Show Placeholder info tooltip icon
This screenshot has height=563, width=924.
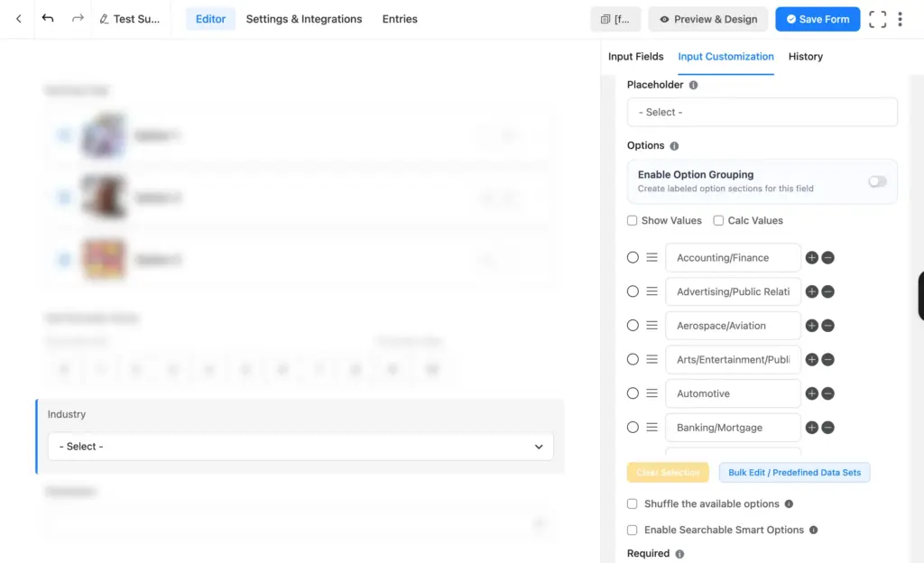point(694,85)
